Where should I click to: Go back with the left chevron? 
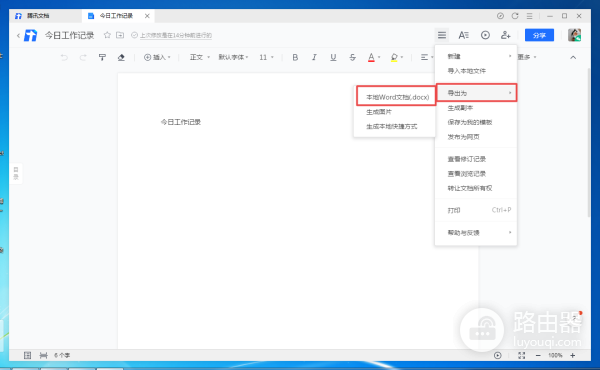point(18,35)
